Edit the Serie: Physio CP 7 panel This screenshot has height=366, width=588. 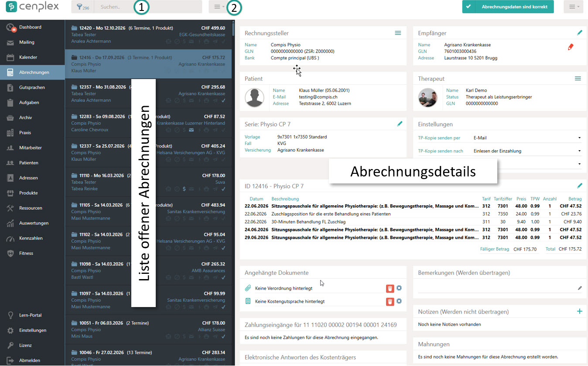point(400,124)
